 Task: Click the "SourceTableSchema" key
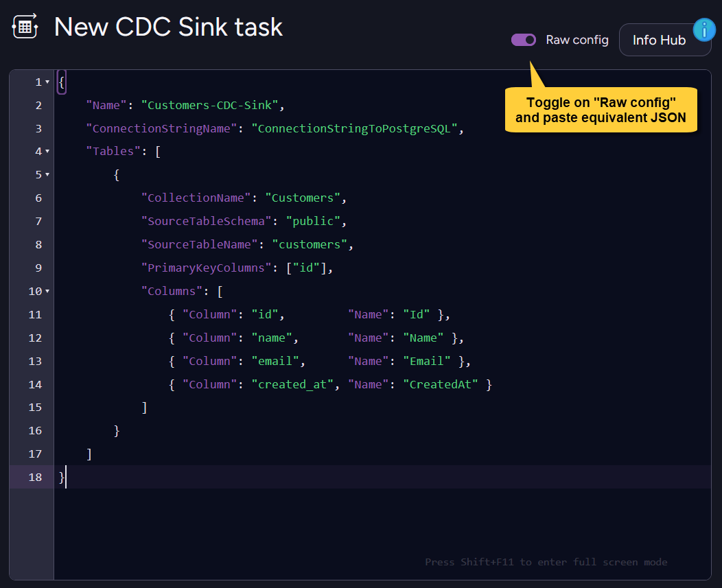click(207, 222)
